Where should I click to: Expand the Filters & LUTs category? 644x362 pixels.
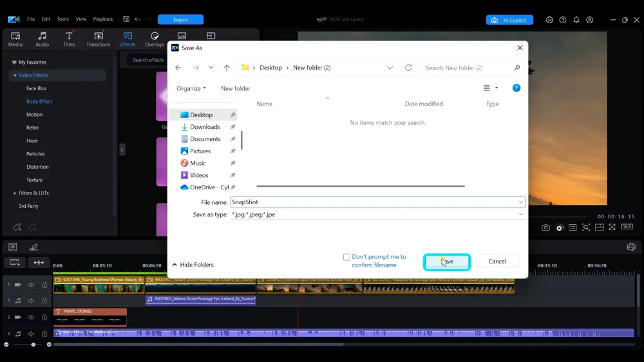tap(15, 193)
